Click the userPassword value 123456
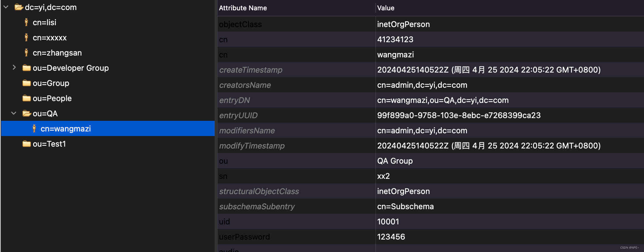The image size is (644, 252). point(391,237)
